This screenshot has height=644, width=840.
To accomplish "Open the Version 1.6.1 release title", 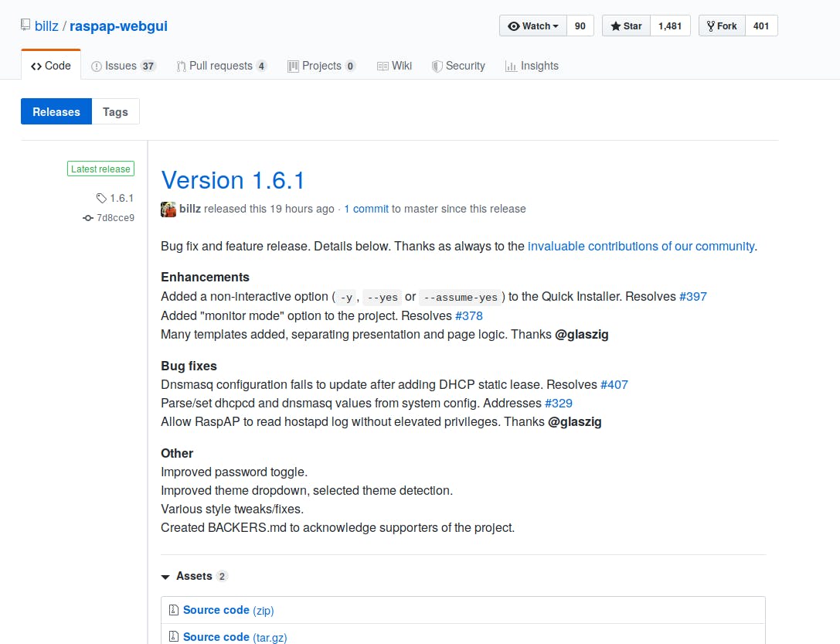I will [233, 180].
